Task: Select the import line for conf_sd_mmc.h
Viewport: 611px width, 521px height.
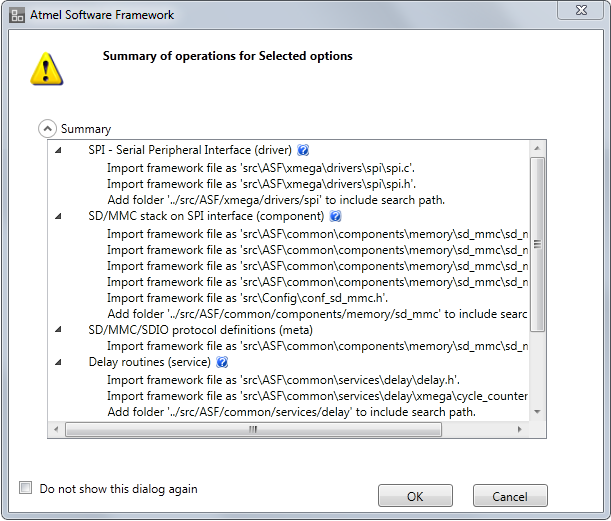Action: [x=247, y=298]
